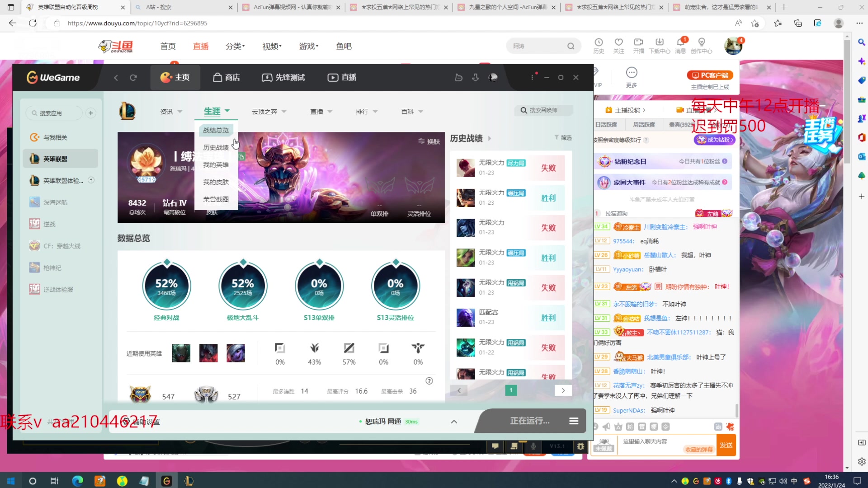Click the help question mark icon

[x=429, y=381]
